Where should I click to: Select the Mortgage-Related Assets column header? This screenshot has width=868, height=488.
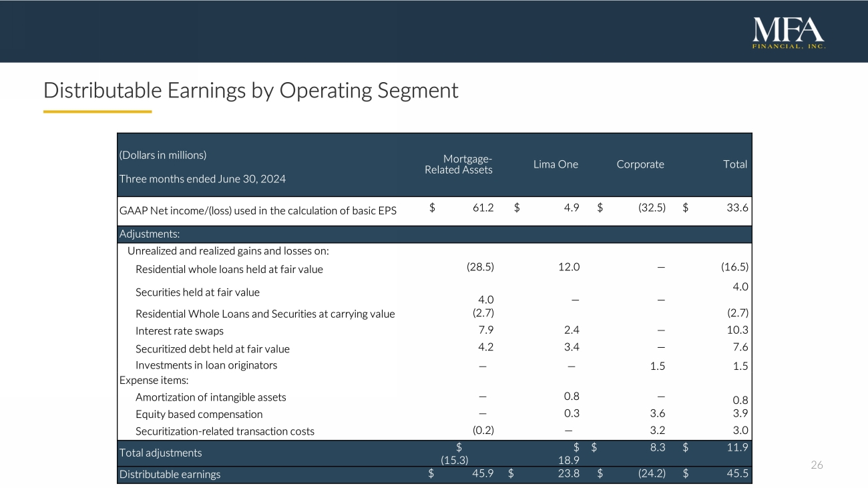(x=459, y=164)
